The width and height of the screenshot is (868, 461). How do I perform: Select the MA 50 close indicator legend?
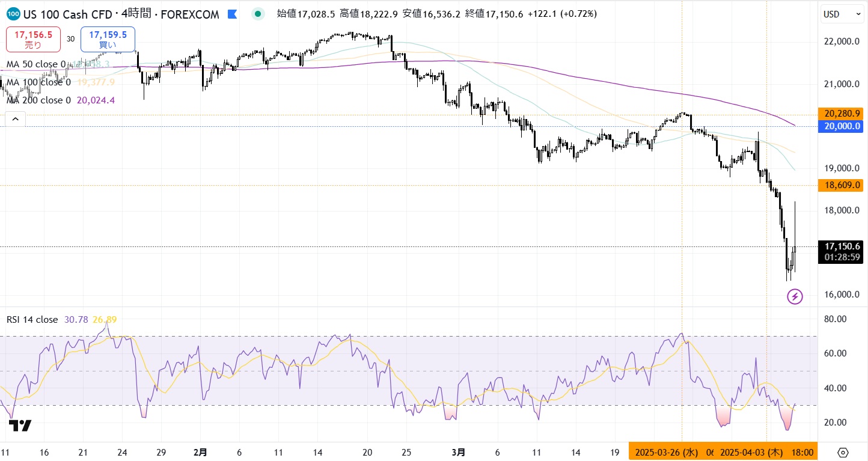click(36, 64)
